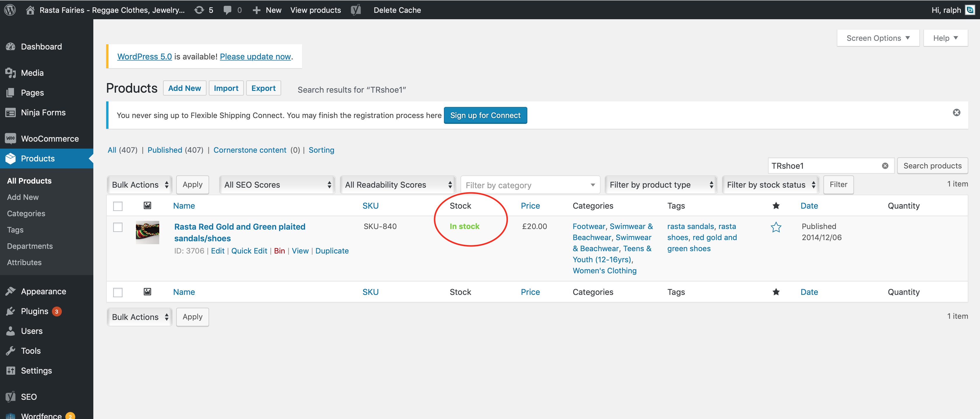Screen dimensions: 980x419
Task: Open the Filter by stock status dropdown
Action: [770, 185]
